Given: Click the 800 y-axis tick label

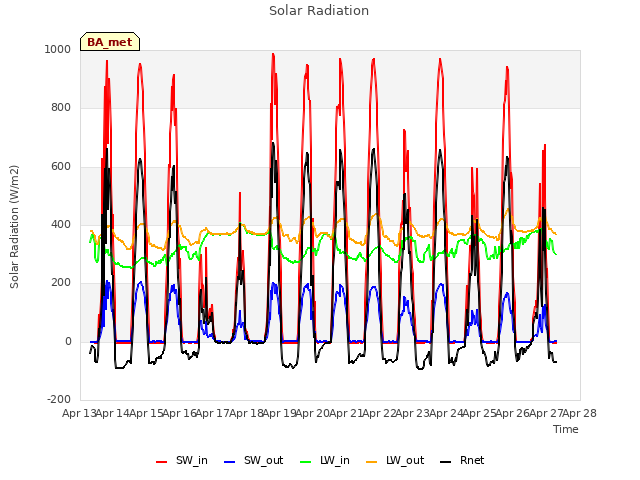Looking at the screenshot, I should coord(61,107).
